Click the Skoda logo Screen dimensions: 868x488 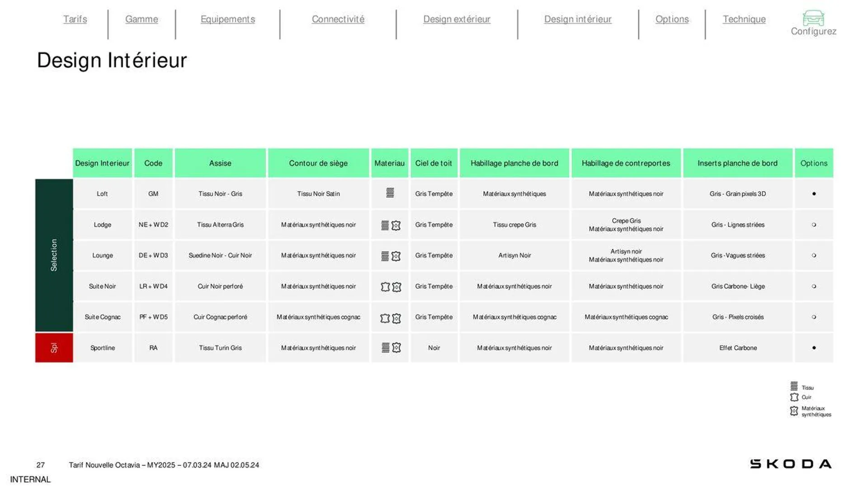(791, 464)
